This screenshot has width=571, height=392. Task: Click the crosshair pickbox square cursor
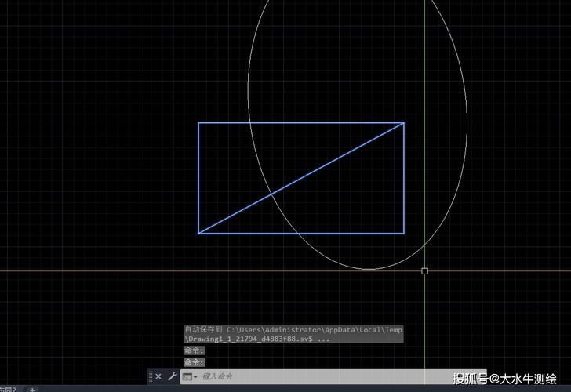[424, 270]
